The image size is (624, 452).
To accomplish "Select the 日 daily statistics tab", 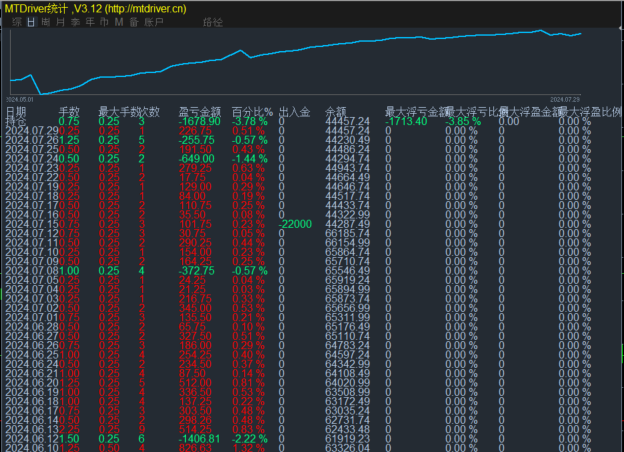I will (31, 22).
